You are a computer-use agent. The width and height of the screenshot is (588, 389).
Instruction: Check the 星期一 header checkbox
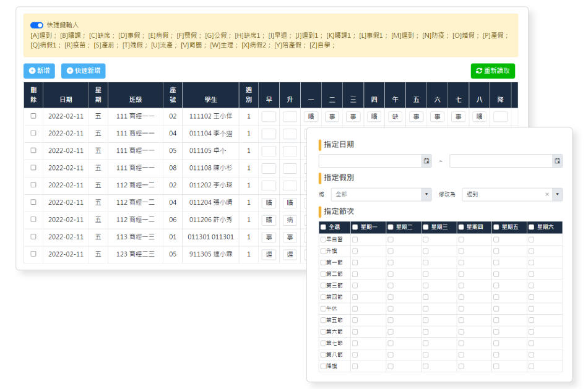pyautogui.click(x=355, y=227)
